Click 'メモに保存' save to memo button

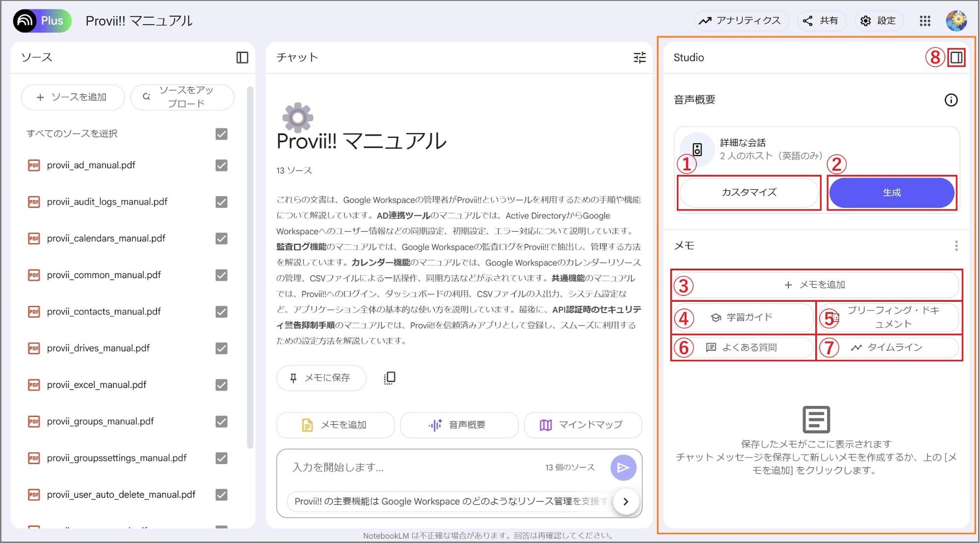click(321, 378)
